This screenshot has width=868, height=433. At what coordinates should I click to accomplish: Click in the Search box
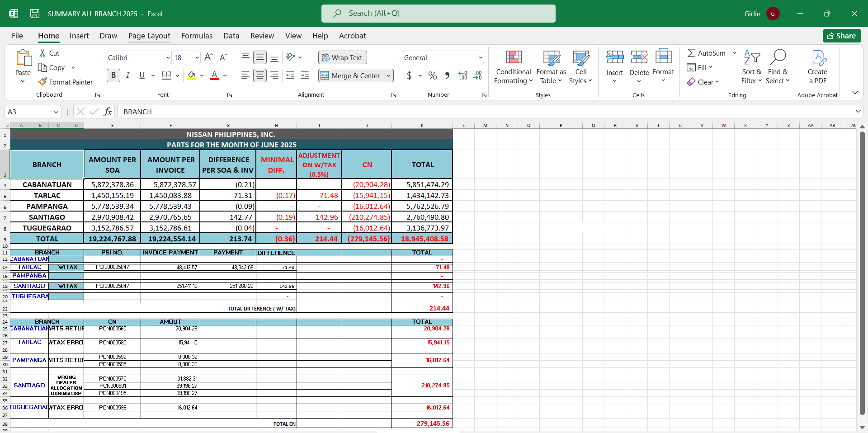point(438,14)
